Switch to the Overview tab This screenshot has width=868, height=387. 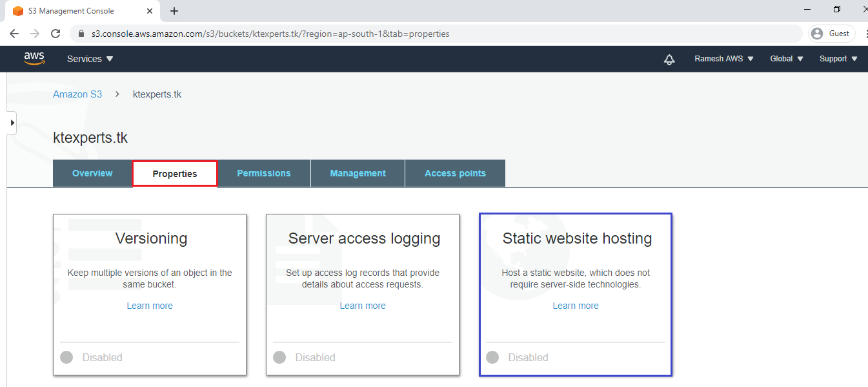[92, 173]
